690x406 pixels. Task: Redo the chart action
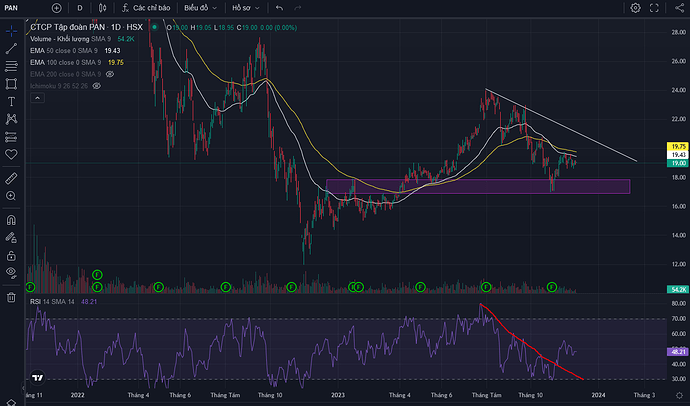(298, 8)
